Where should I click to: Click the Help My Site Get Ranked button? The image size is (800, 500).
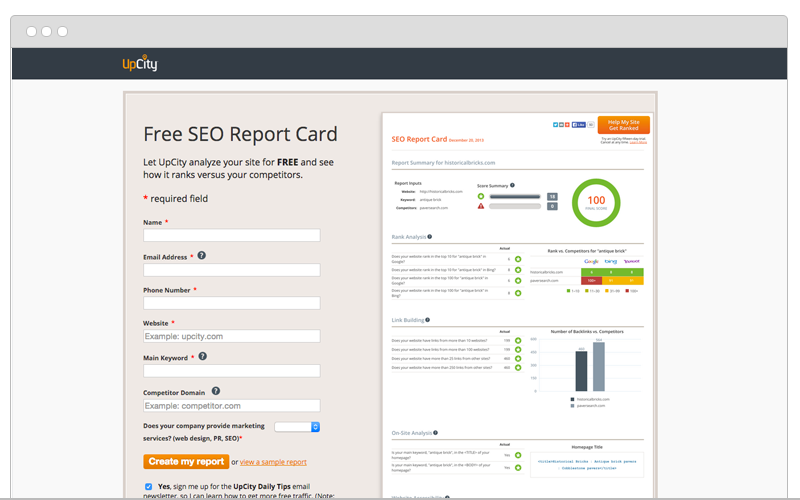(623, 125)
